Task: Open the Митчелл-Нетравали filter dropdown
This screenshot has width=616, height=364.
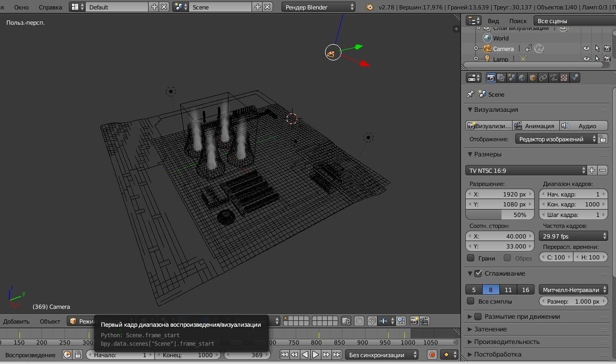Action: (573, 290)
